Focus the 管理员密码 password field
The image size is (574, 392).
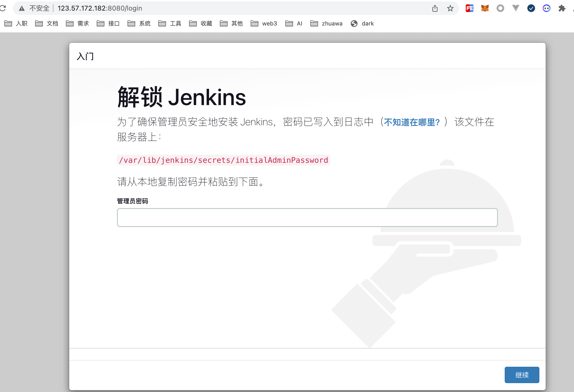307,217
